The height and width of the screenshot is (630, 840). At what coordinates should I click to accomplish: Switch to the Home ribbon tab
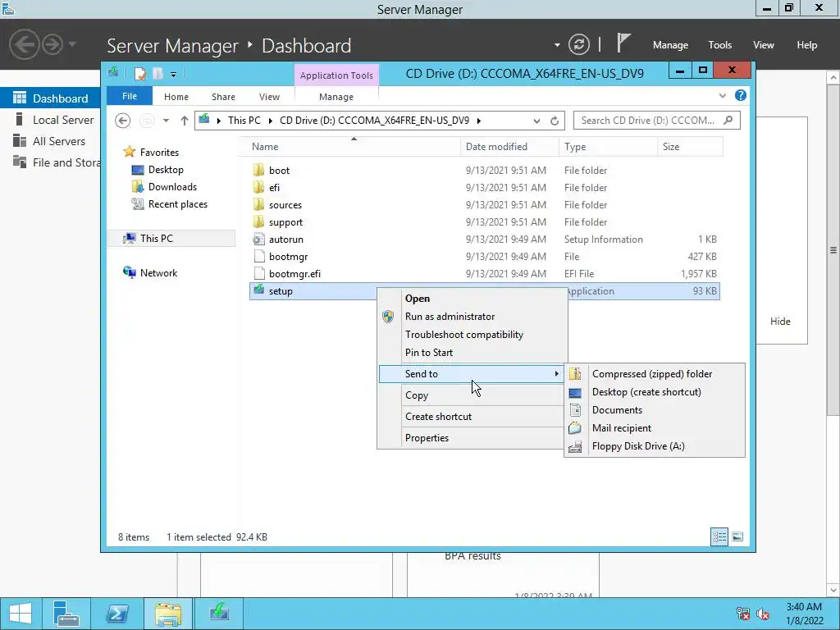[x=176, y=97]
